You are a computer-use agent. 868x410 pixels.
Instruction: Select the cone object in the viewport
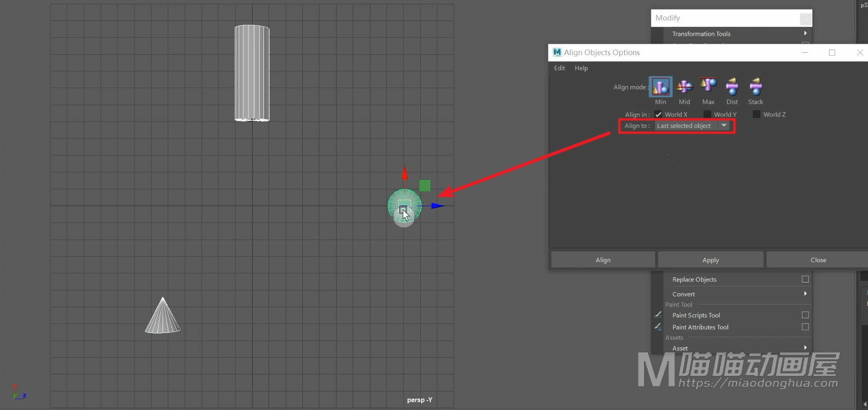click(163, 316)
